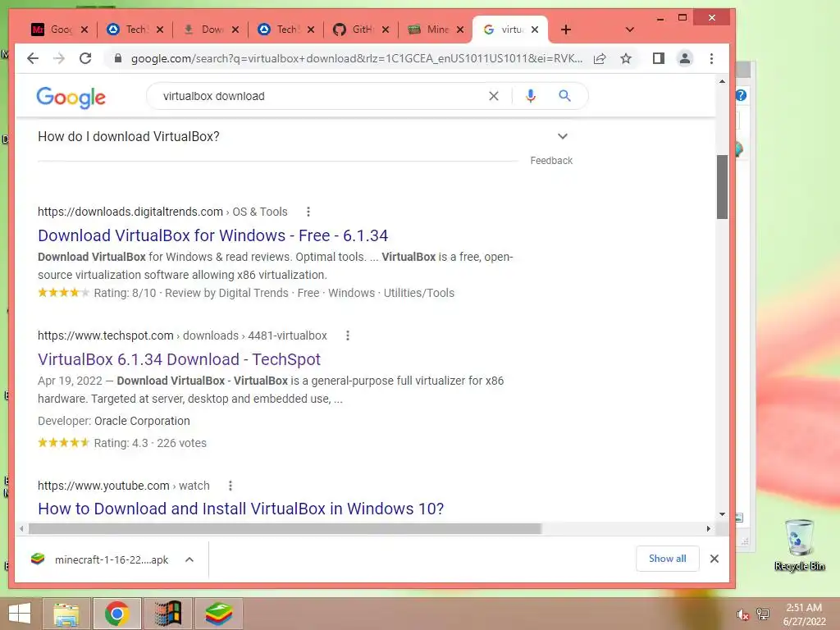Open options for the techspot result
840x630 pixels.
point(348,336)
